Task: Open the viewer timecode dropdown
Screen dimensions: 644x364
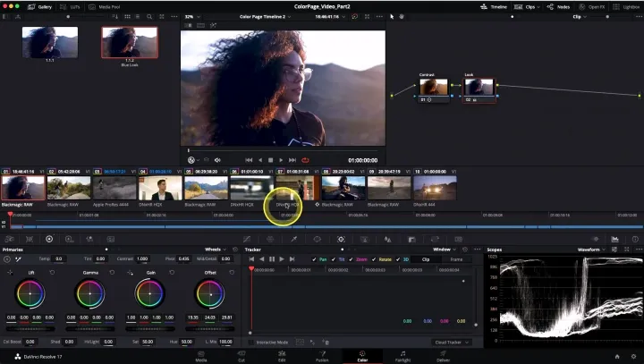Action: (x=330, y=17)
